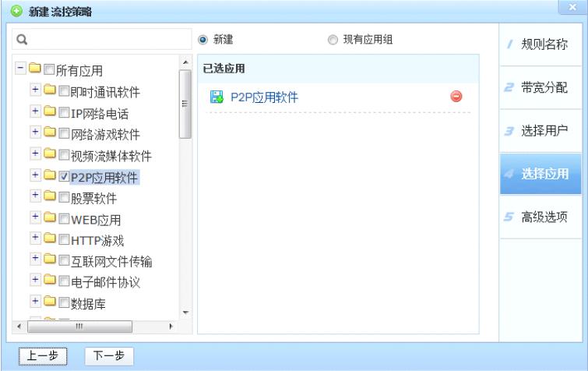Expand the WEB应用 node
This screenshot has height=371, width=588.
pyautogui.click(x=35, y=217)
